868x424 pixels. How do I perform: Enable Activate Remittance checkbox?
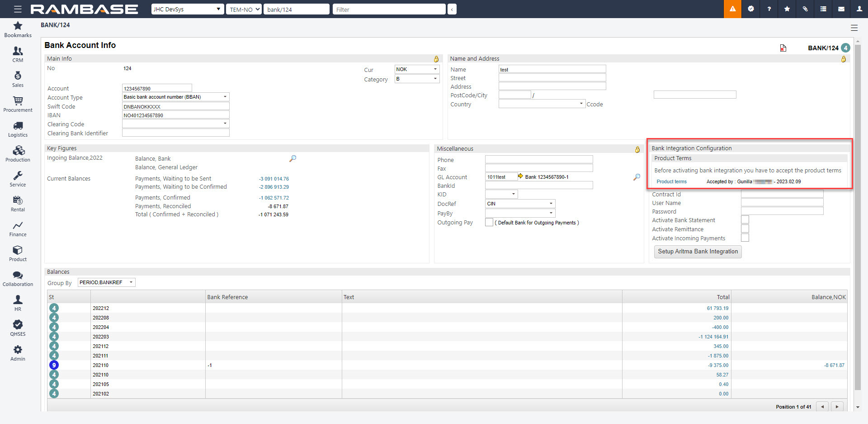tap(745, 229)
